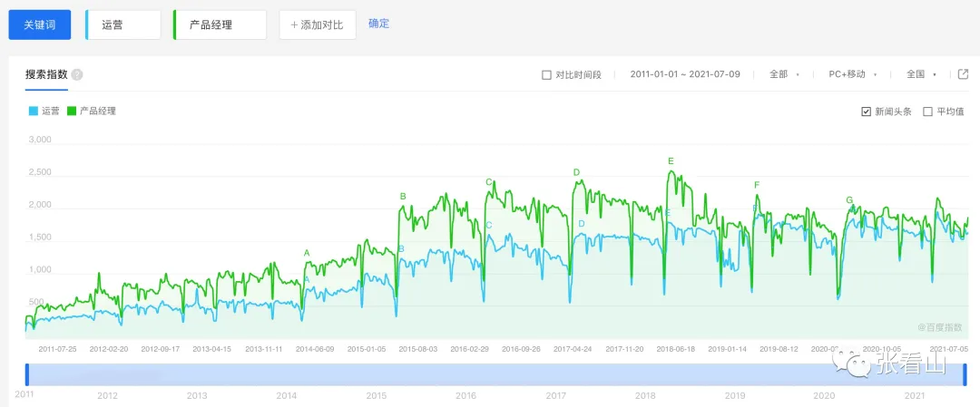This screenshot has height=407, width=980.
Task: Click green news marker B on chart
Action: 403,197
